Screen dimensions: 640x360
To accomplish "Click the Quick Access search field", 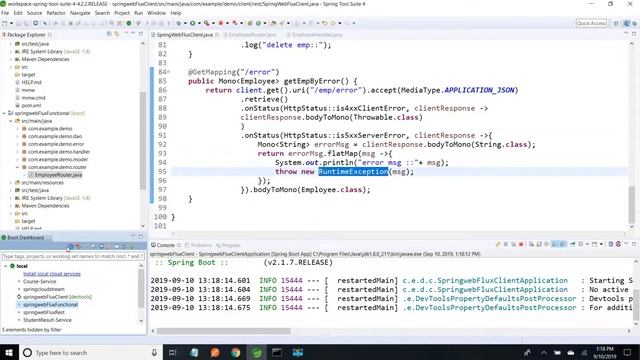I will pyautogui.click(x=591, y=23).
